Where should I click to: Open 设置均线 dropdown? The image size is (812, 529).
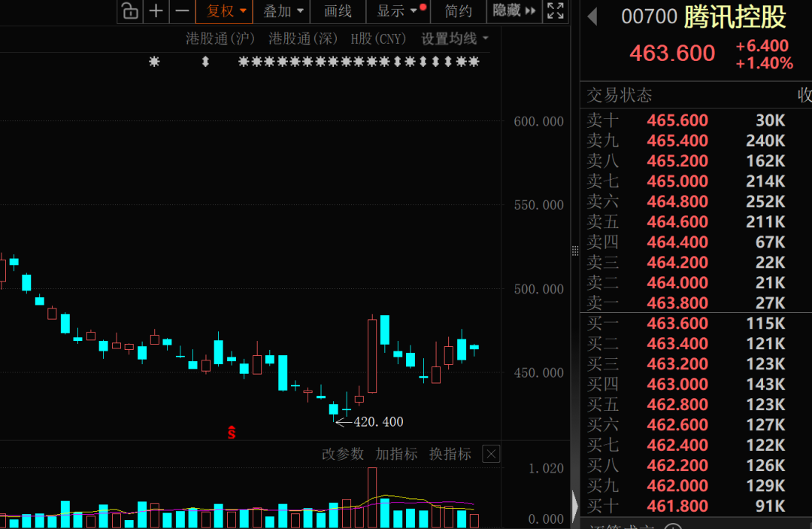[x=455, y=39]
